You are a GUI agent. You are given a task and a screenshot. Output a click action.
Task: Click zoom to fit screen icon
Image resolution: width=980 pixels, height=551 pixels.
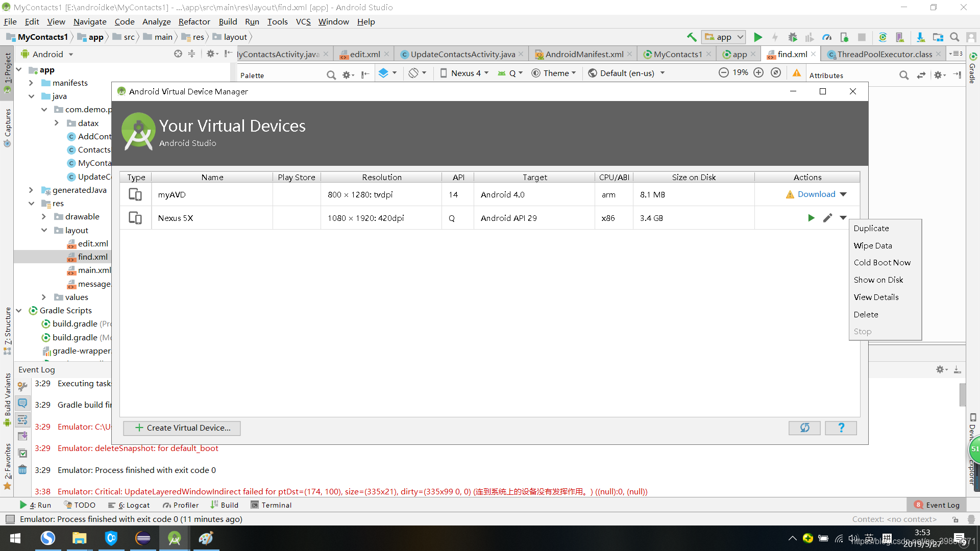(776, 72)
